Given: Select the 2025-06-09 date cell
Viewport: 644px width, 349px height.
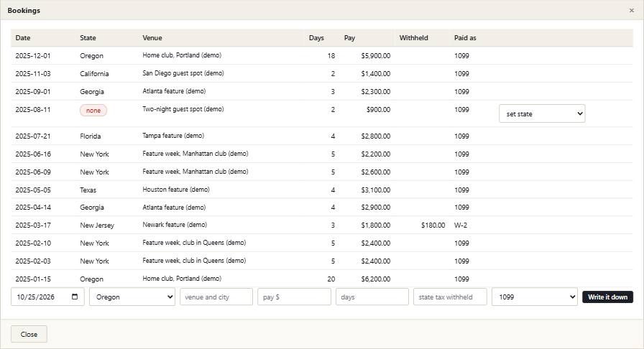Looking at the screenshot, I should click(x=33, y=172).
